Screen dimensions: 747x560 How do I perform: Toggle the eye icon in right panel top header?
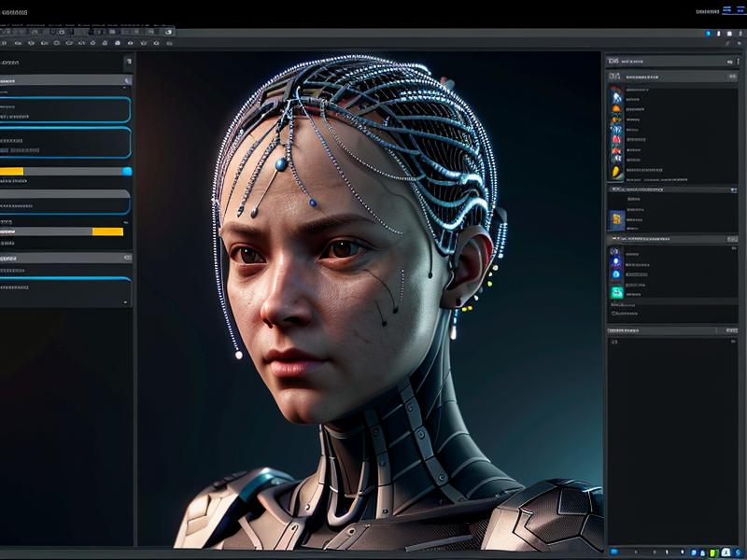pyautogui.click(x=728, y=62)
